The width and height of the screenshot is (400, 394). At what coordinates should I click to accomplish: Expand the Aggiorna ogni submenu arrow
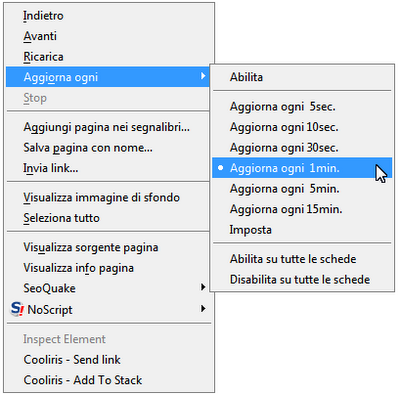tap(203, 76)
